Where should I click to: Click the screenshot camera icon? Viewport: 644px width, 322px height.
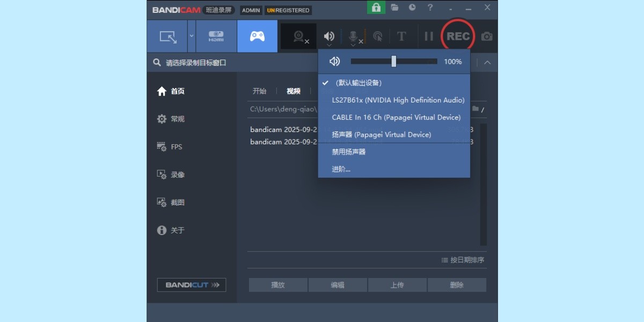486,36
